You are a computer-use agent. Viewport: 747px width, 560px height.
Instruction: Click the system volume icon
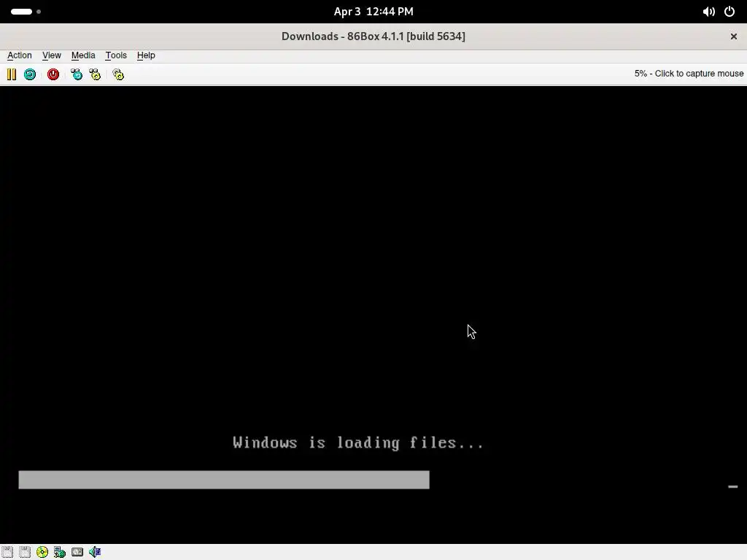click(x=709, y=12)
